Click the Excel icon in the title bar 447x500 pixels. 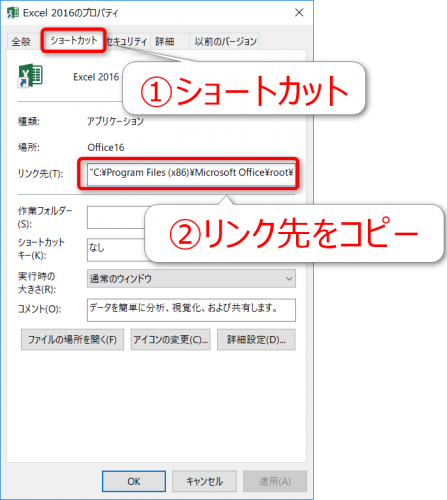point(13,13)
